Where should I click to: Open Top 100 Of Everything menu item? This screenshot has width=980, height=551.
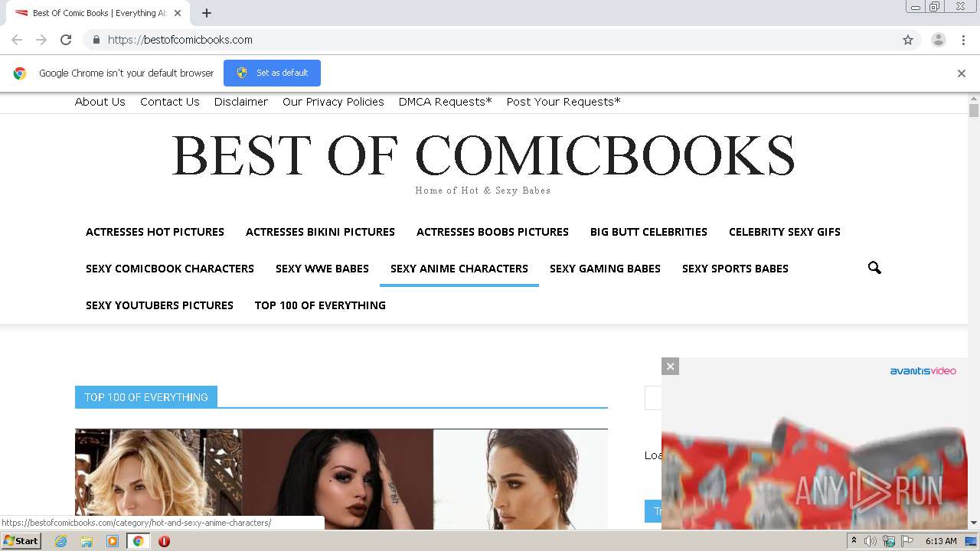click(320, 305)
